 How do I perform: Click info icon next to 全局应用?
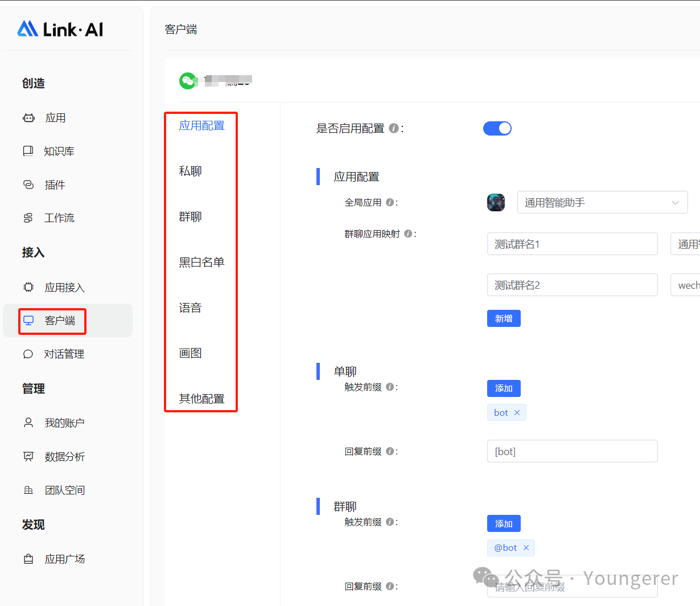[x=390, y=202]
